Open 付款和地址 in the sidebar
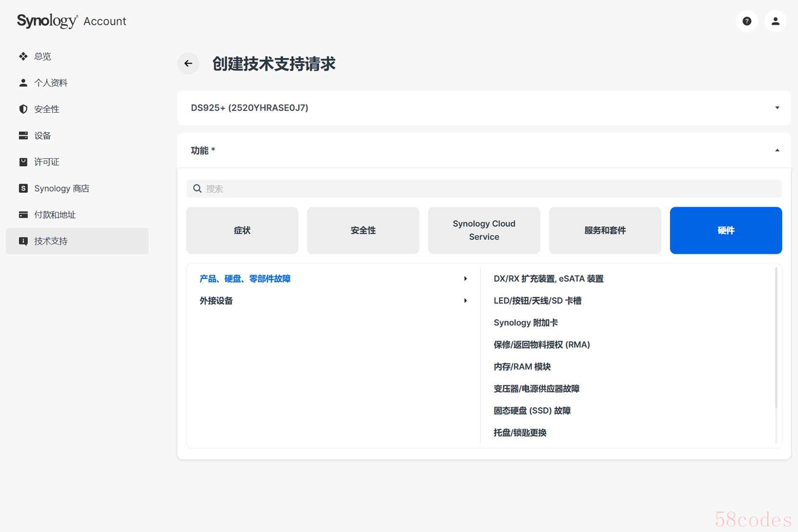798x532 pixels. point(77,214)
